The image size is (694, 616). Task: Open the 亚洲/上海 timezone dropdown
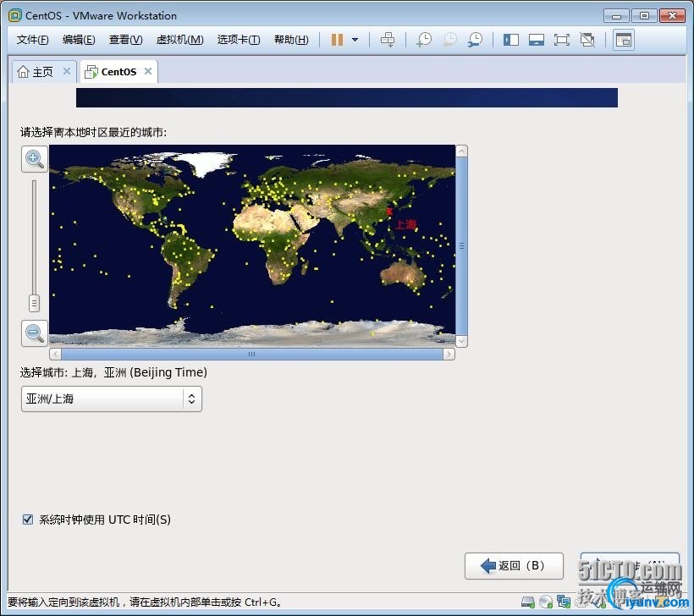(x=112, y=399)
